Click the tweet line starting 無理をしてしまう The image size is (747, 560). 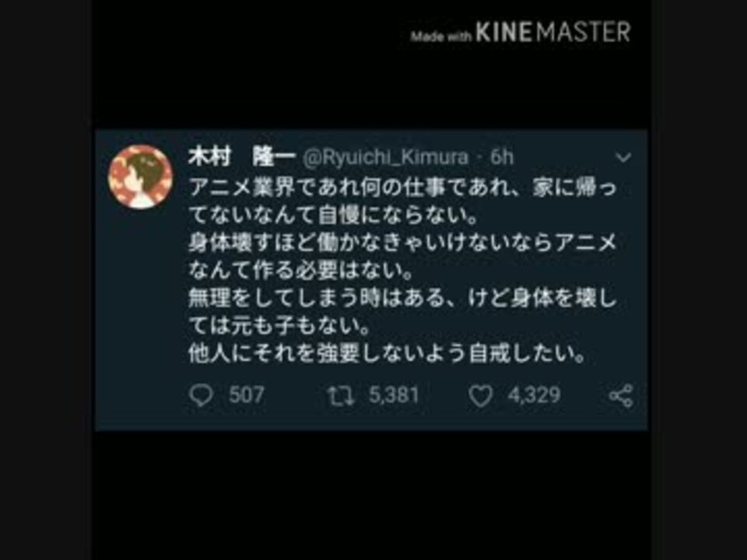pyautogui.click(x=402, y=299)
